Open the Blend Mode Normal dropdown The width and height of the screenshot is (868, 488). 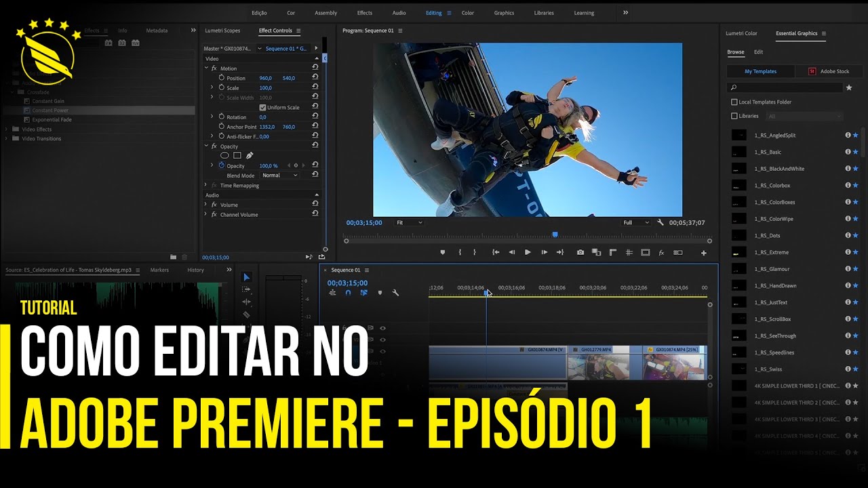pyautogui.click(x=280, y=175)
